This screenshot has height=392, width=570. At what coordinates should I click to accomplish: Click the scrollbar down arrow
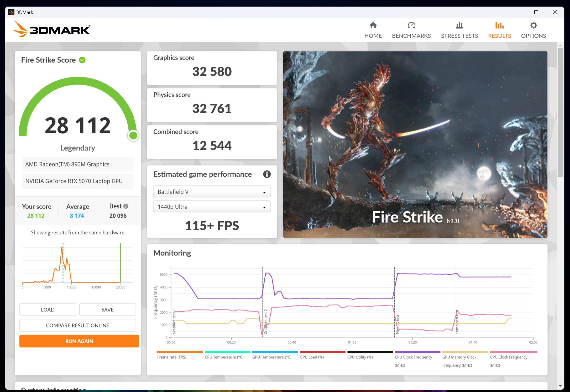click(560, 386)
